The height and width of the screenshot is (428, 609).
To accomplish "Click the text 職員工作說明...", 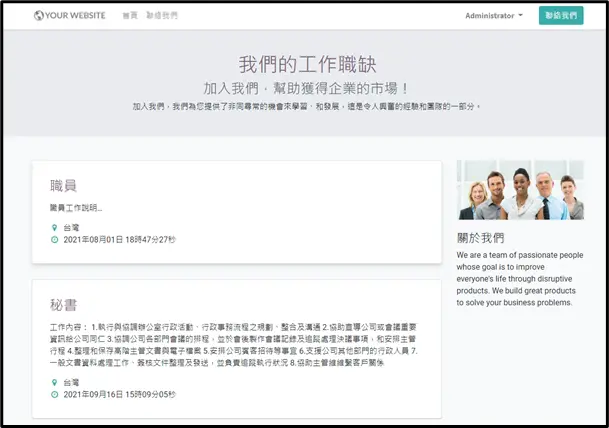I will 76,208.
